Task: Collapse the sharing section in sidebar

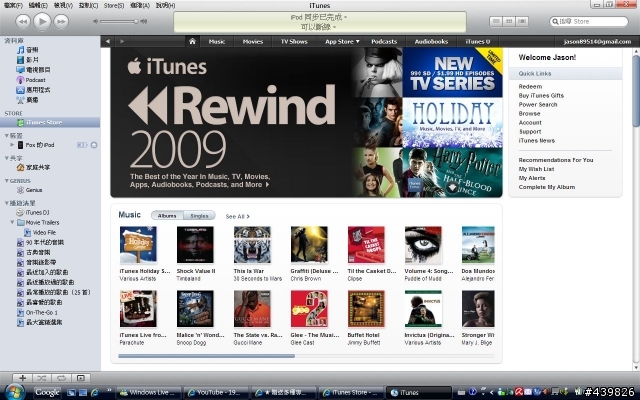Action: (x=7, y=158)
